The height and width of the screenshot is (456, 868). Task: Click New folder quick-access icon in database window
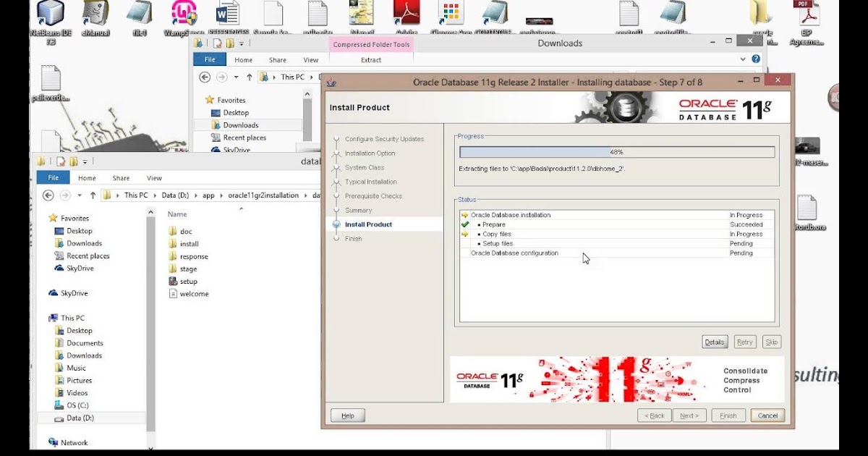pos(73,161)
